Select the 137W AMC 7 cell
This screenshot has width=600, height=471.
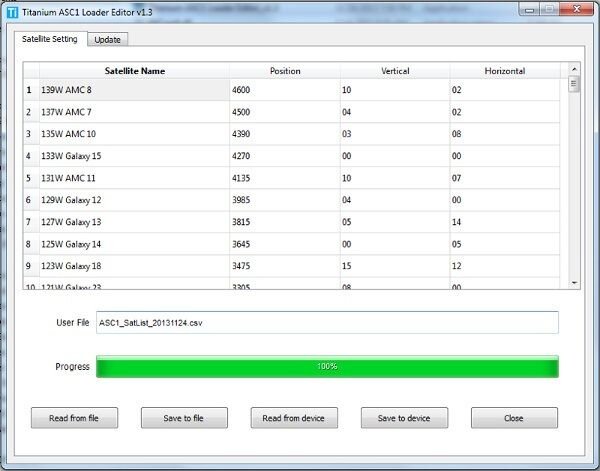(x=134, y=112)
